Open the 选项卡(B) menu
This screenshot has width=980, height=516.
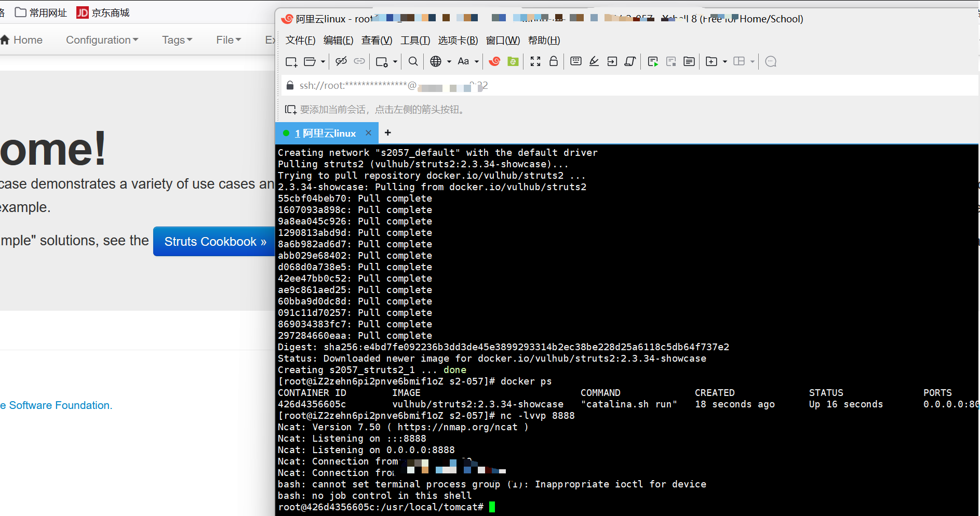pos(458,41)
